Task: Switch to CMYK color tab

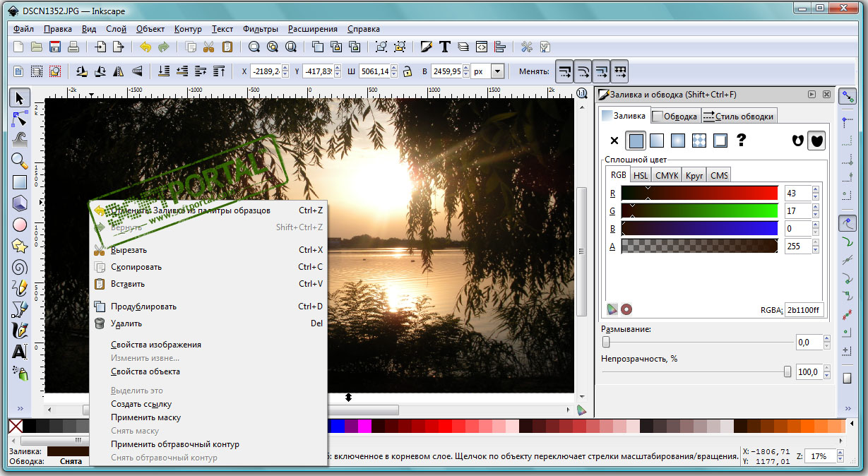Action: pyautogui.click(x=666, y=175)
